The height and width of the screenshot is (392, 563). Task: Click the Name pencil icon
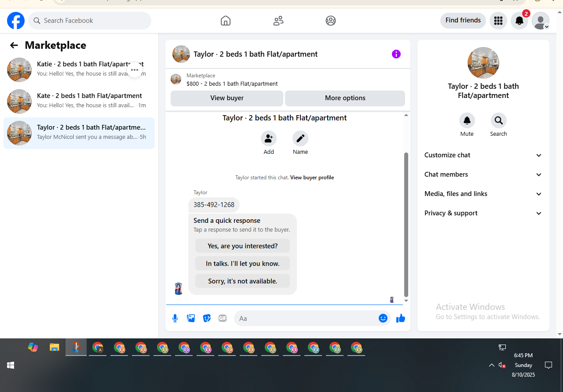click(300, 138)
